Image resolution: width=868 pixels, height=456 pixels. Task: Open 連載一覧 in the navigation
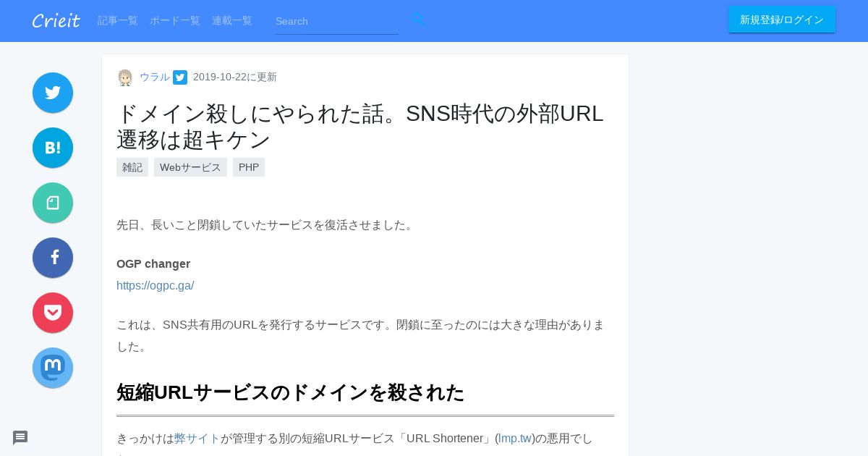(x=232, y=20)
